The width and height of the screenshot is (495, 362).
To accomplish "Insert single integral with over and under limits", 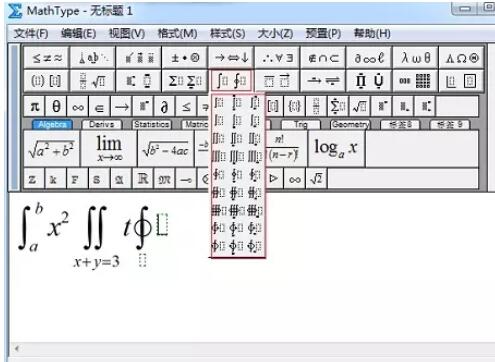I will coord(237,102).
